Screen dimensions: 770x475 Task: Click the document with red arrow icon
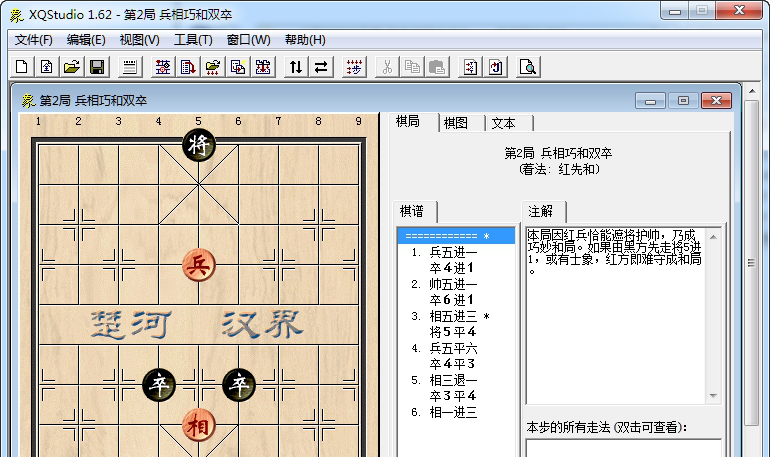pos(188,67)
